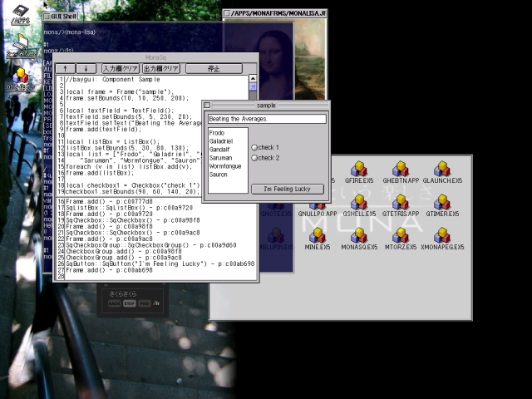532x399 pixels.
Task: Click the Beating the Averages text field
Action: (x=267, y=119)
